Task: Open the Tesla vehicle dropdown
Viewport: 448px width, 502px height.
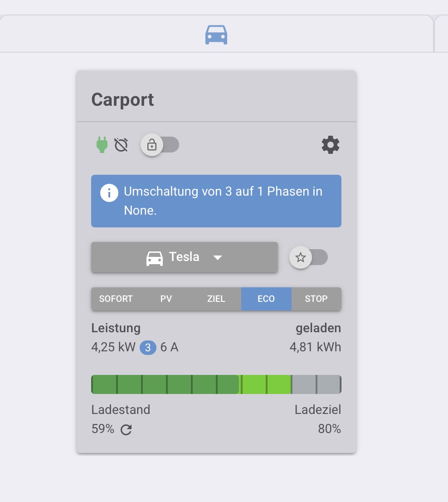Action: click(184, 257)
